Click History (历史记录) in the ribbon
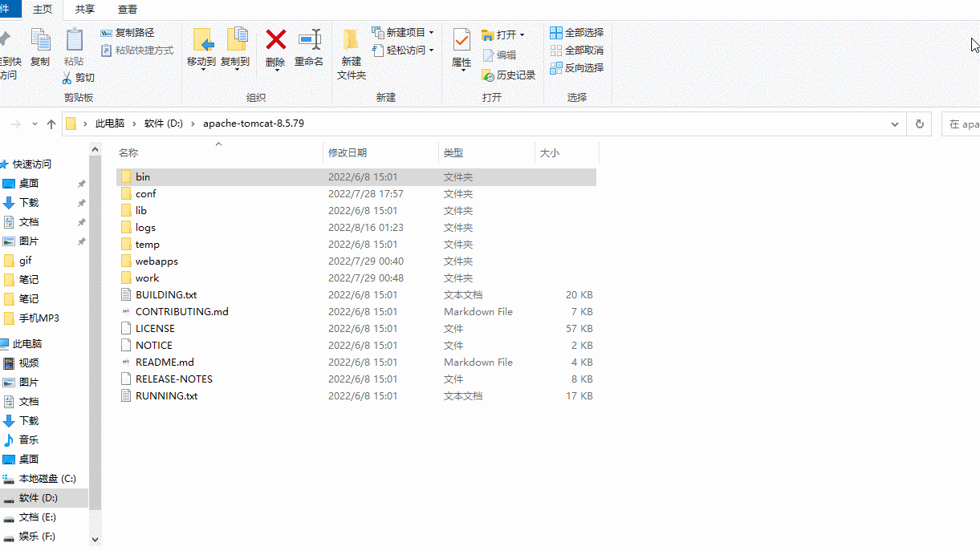 509,75
